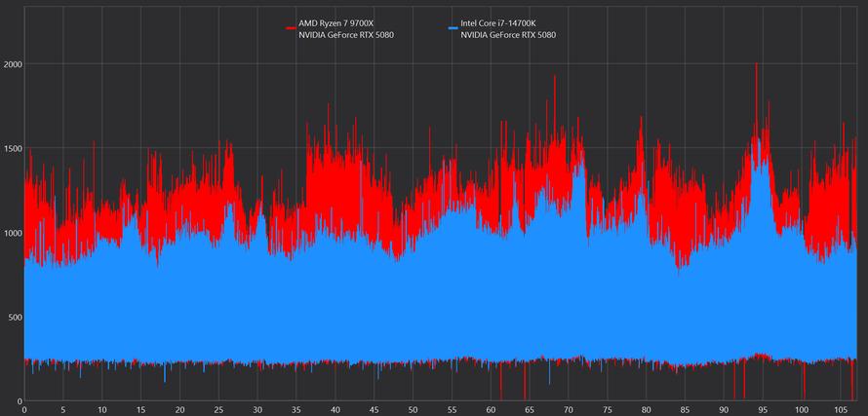The width and height of the screenshot is (868, 416).
Task: Click the 85 tick label on horizontal axis
Action: point(685,410)
